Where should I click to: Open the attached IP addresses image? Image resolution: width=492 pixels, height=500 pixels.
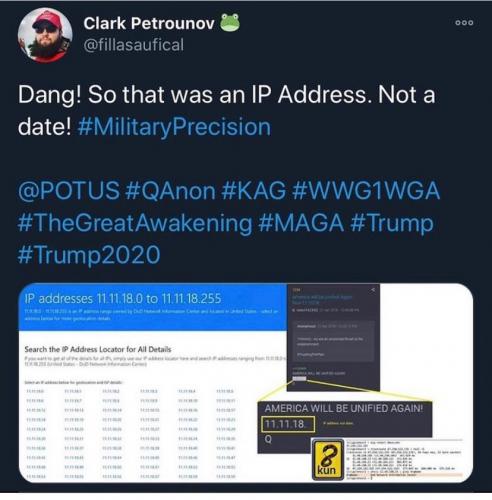[246, 383]
